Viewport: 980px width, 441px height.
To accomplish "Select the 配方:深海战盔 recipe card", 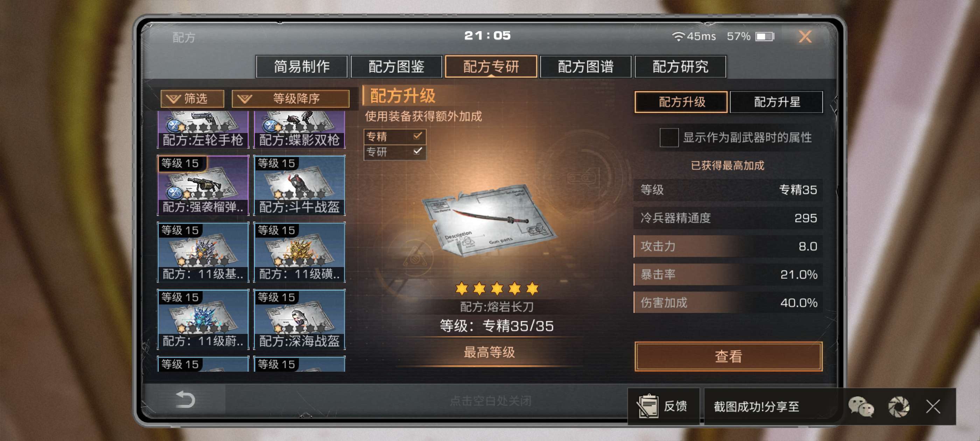I will pyautogui.click(x=299, y=319).
